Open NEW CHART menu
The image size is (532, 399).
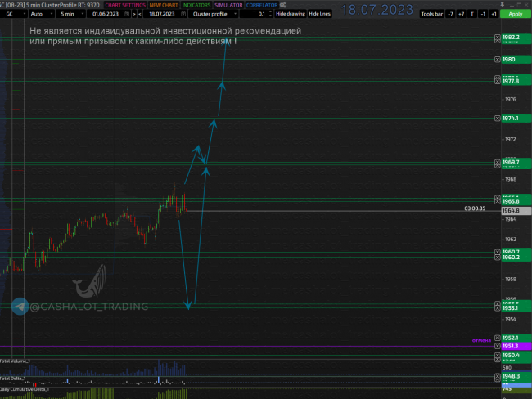(x=164, y=5)
